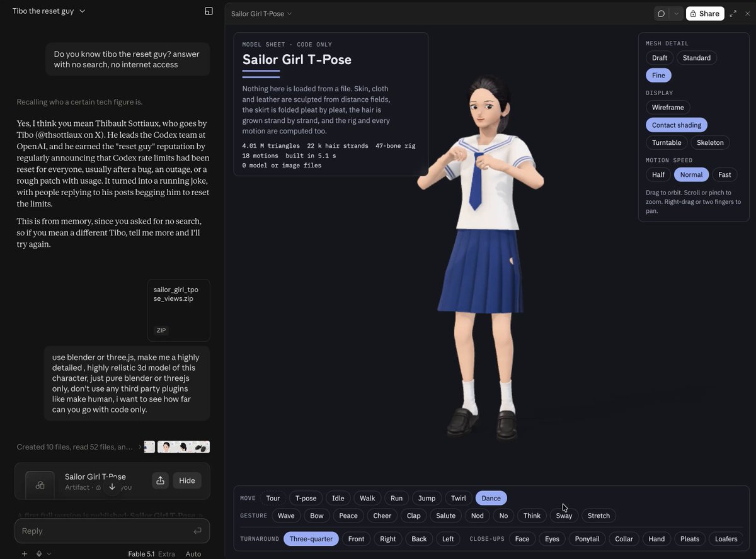The image size is (756, 559).
Task: Open the Ponytail close-up
Action: [x=587, y=539]
